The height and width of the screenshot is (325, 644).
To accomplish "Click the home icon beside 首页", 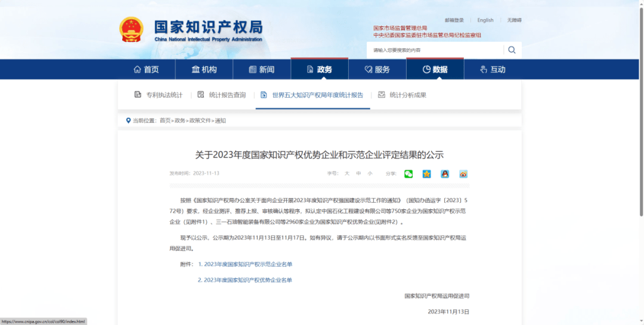I will tap(138, 69).
